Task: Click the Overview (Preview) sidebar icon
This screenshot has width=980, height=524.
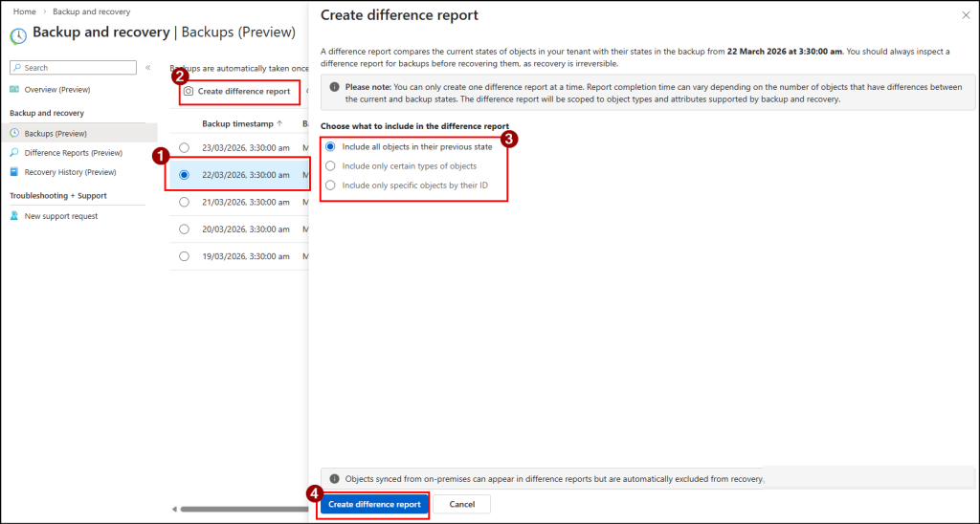Action: (15, 89)
